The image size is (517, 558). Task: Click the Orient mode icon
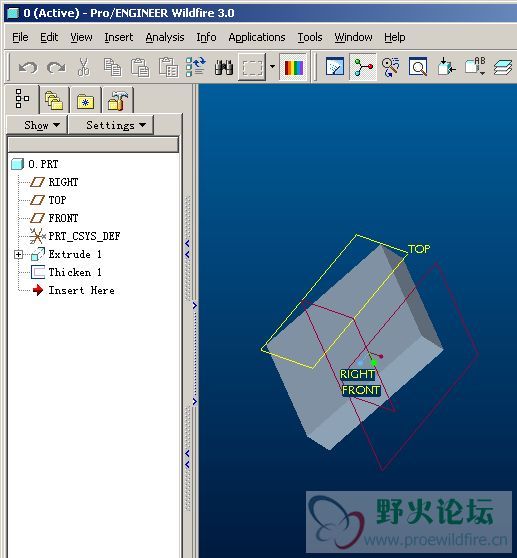[x=390, y=67]
